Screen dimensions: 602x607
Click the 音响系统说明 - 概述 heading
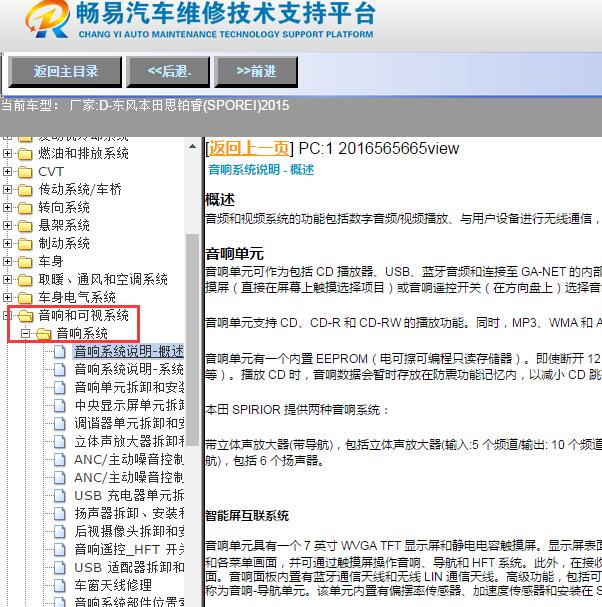261,170
